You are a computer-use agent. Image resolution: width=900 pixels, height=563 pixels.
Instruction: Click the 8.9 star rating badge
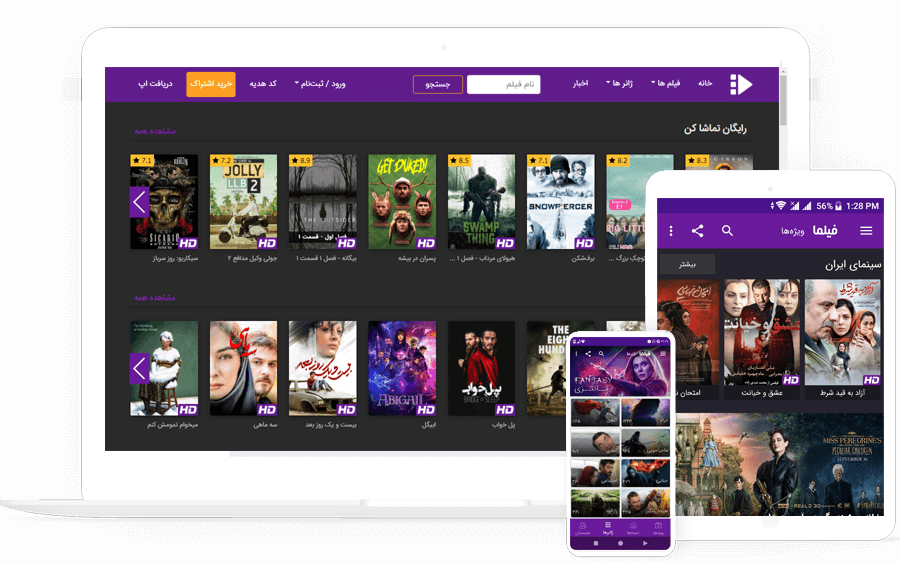point(300,161)
